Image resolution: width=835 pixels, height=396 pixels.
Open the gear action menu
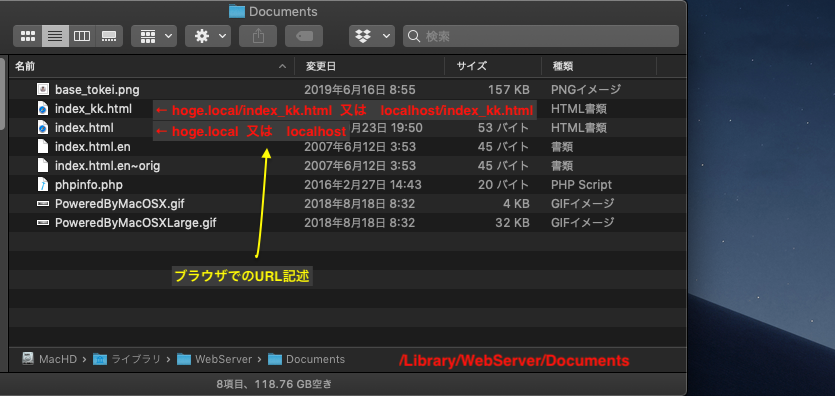pyautogui.click(x=208, y=36)
